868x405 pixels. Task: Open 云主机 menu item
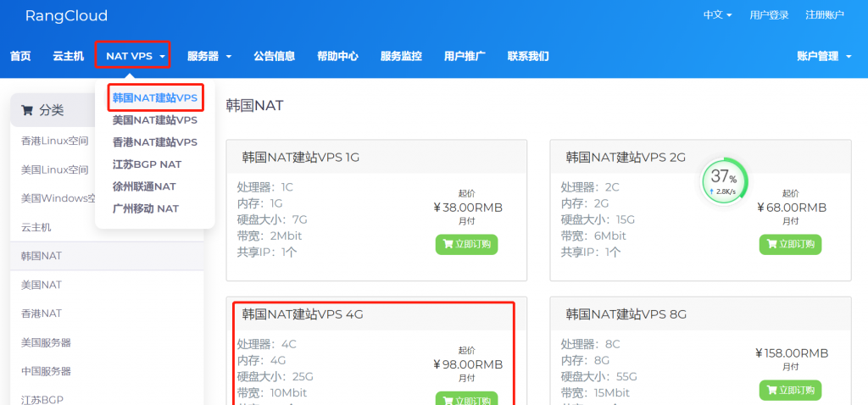pos(69,56)
